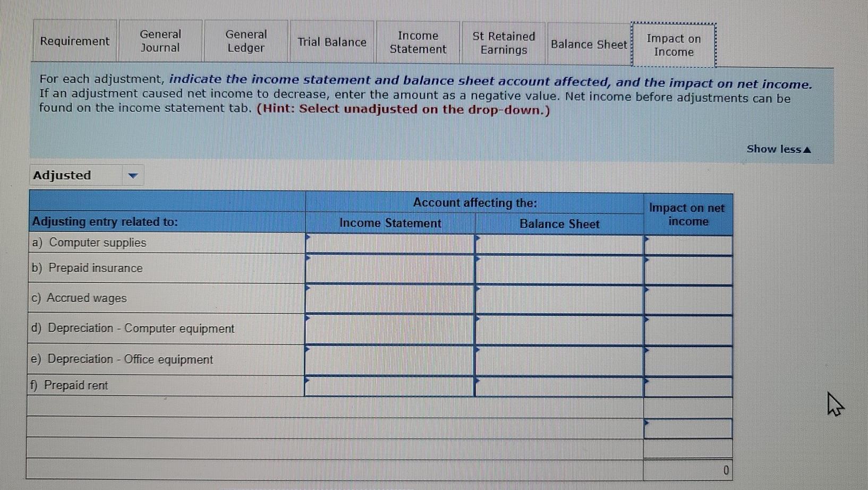The width and height of the screenshot is (868, 490).
Task: Open the Requirement tab
Action: pyautogui.click(x=75, y=41)
